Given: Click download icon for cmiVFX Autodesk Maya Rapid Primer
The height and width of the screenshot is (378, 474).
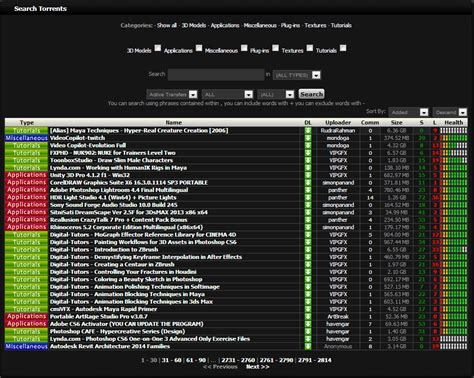Looking at the screenshot, I should 308,309.
